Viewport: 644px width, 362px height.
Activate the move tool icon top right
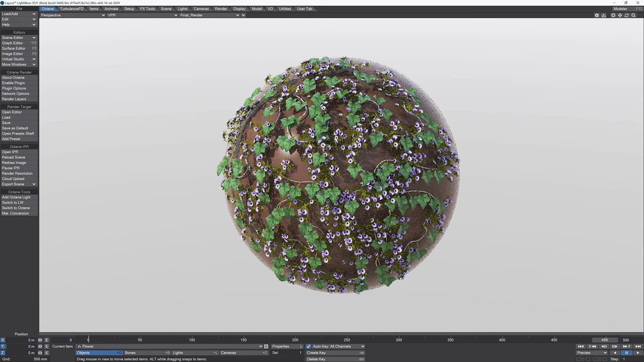click(620, 15)
